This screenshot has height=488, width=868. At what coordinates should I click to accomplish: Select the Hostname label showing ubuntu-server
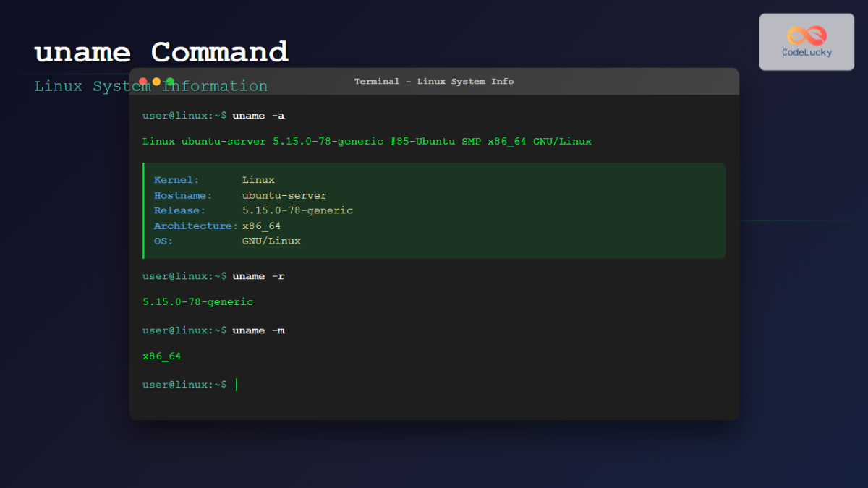tap(182, 195)
